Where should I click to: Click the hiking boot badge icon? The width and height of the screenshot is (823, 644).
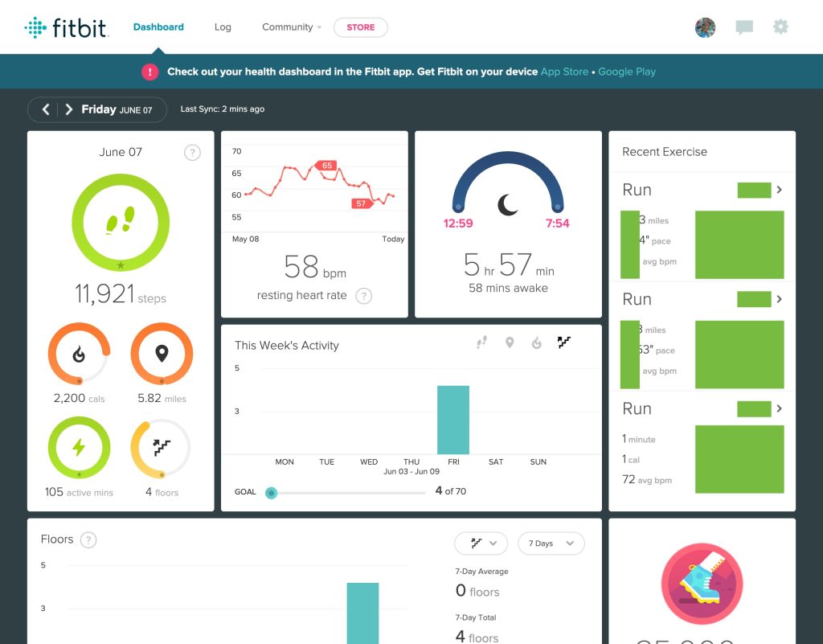pyautogui.click(x=701, y=584)
